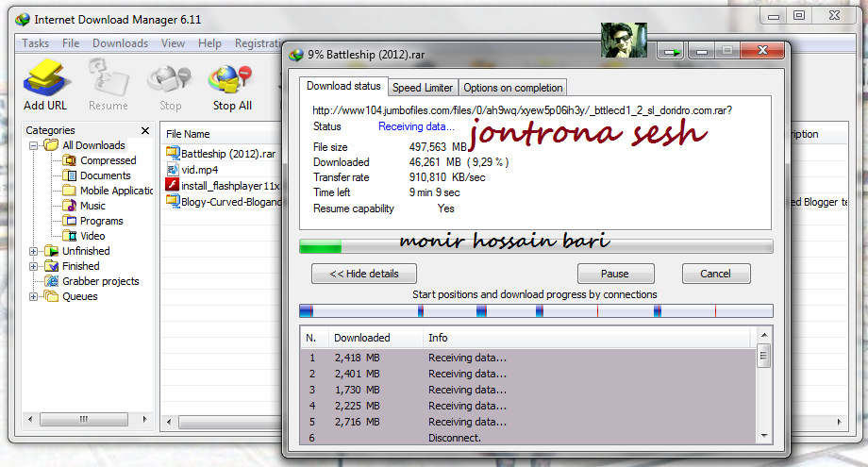
Task: Click the profile photo thumbnail
Action: [x=624, y=40]
